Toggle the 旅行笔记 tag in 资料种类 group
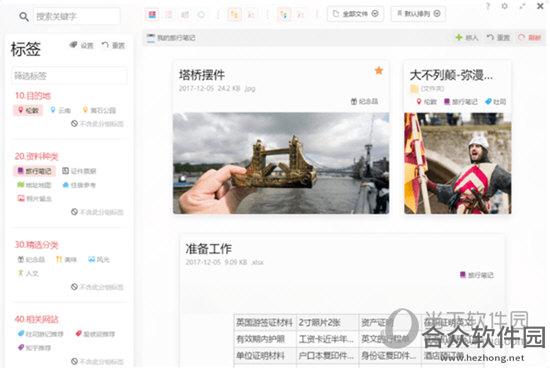 click(35, 171)
